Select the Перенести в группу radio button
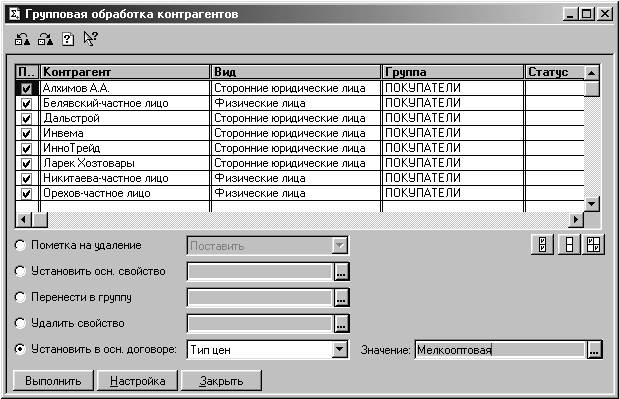This screenshot has width=619, height=399. (x=20, y=297)
